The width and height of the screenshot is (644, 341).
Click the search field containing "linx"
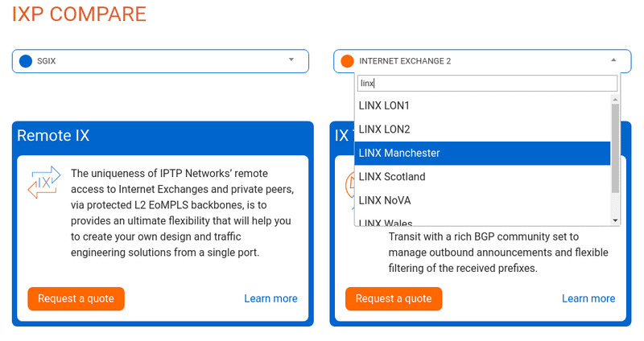tap(487, 84)
